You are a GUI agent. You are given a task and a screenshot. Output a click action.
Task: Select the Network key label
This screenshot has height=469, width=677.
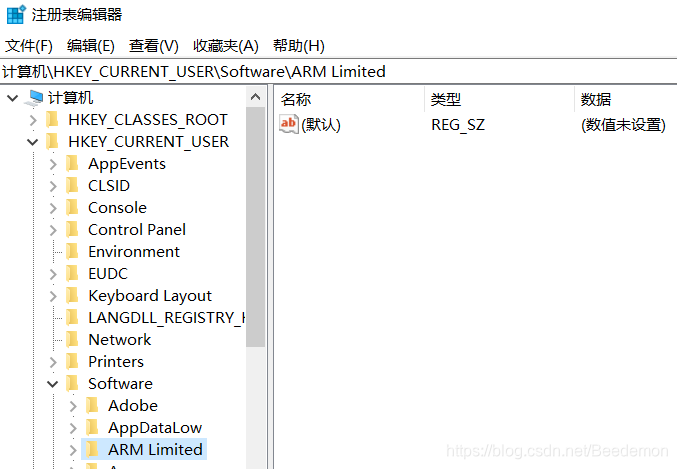[x=120, y=340]
